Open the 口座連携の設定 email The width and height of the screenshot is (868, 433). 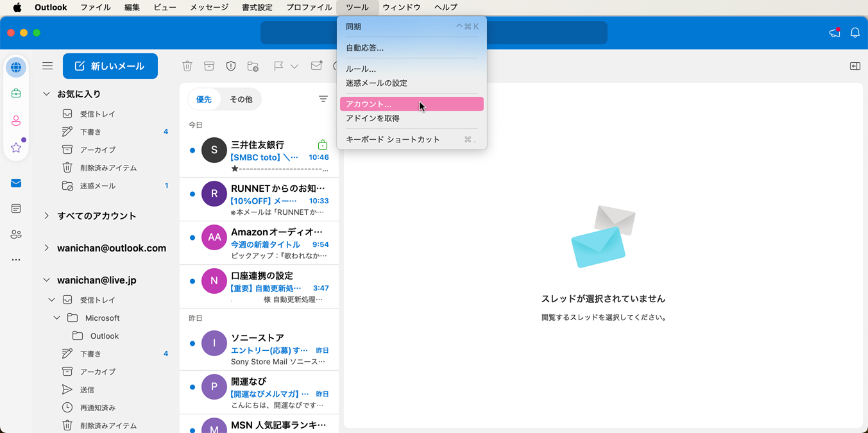[259, 287]
